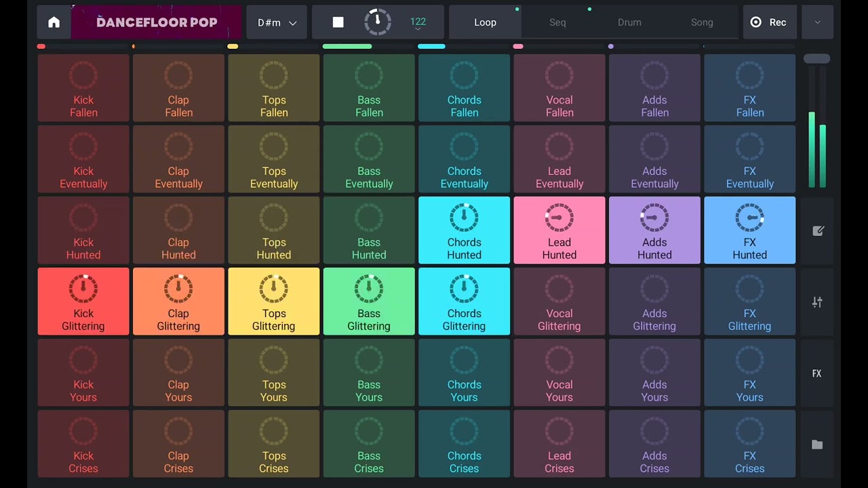
Task: Trigger the FX Glittering pad
Action: (x=750, y=302)
